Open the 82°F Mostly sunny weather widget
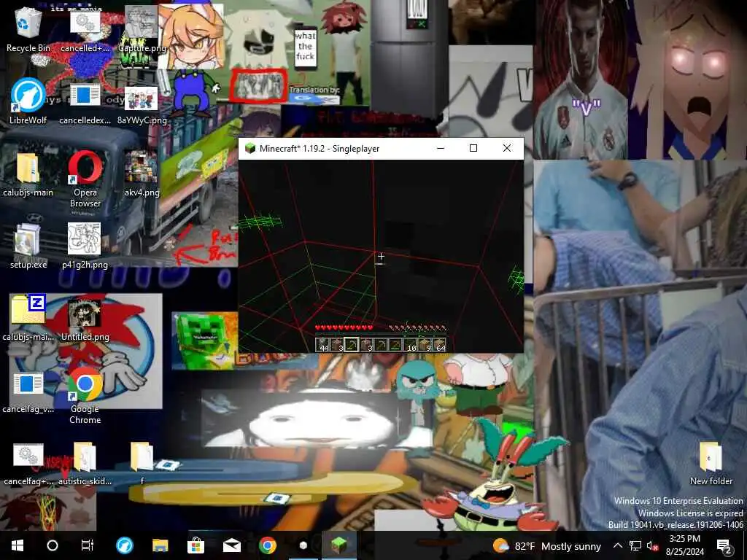747x560 pixels. point(547,545)
